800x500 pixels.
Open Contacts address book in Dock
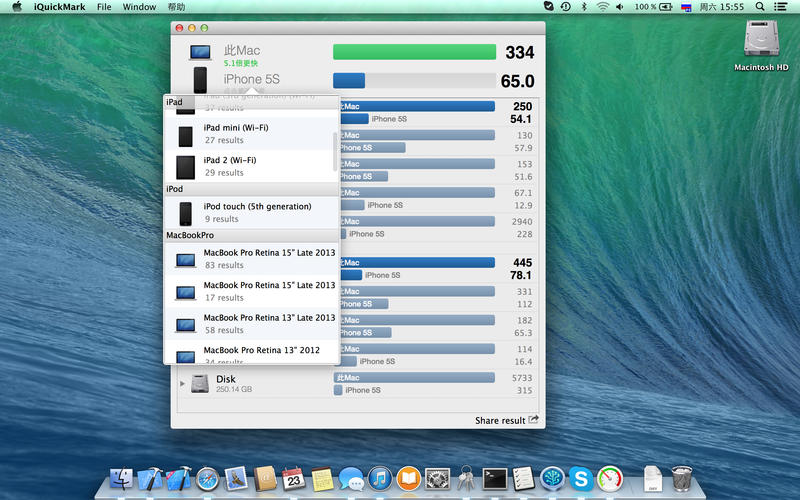tap(265, 479)
